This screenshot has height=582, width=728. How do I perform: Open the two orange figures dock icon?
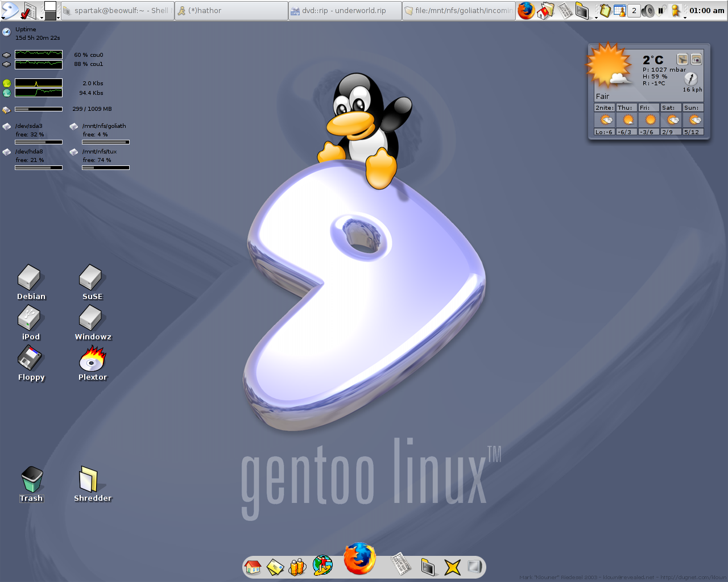pos(297,567)
